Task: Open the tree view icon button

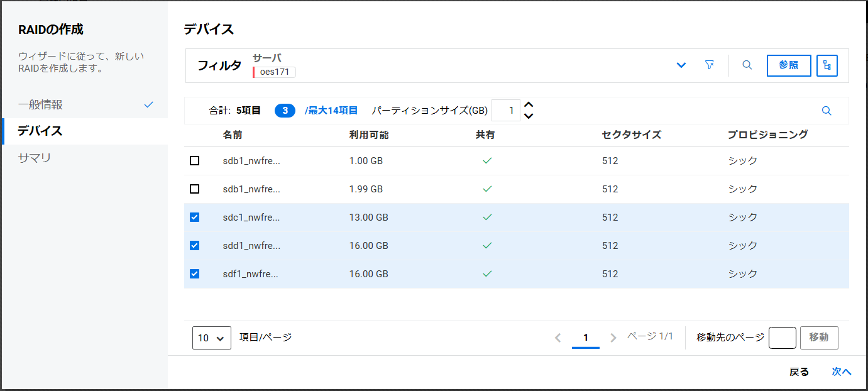Action: click(x=827, y=65)
